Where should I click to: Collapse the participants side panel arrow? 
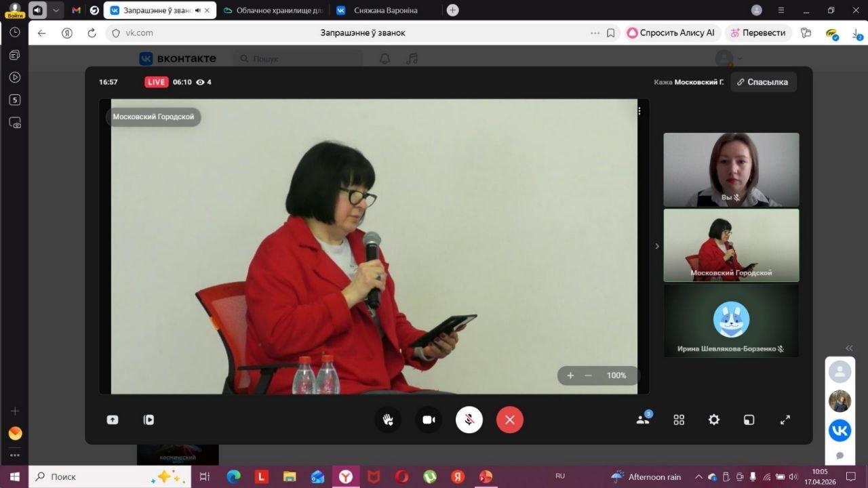coord(656,246)
